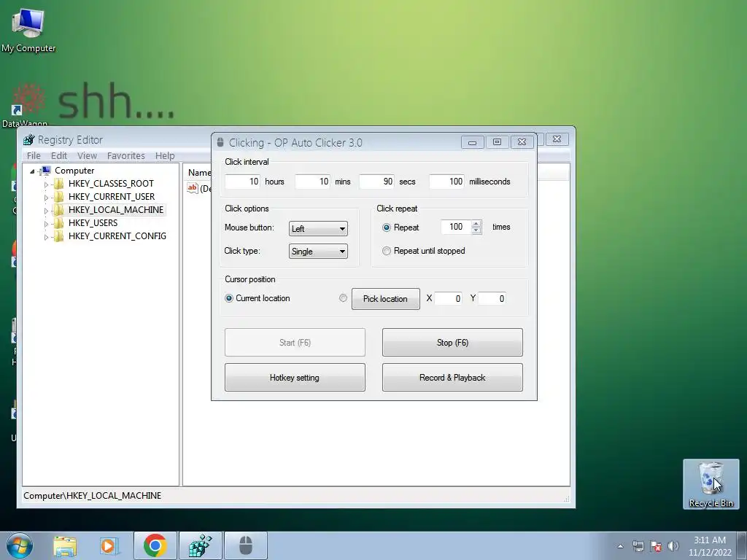Select Computer root node icon in registry tree
The height and width of the screenshot is (560, 747).
click(46, 171)
